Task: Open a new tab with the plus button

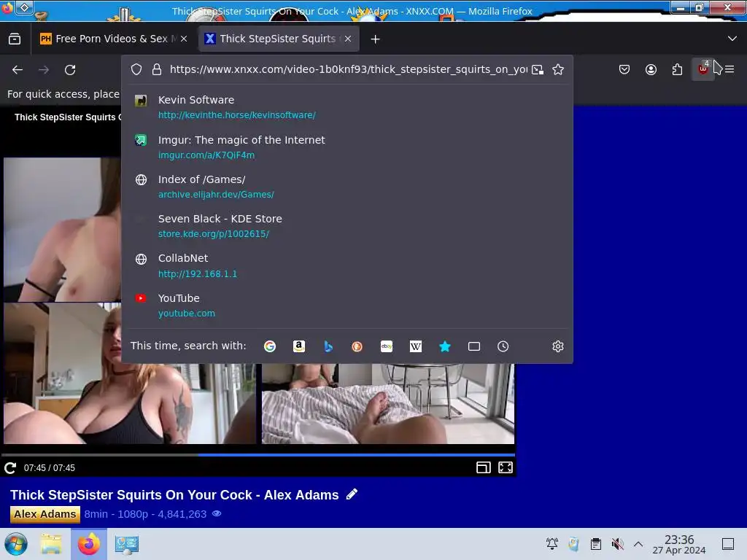Action: [x=376, y=39]
